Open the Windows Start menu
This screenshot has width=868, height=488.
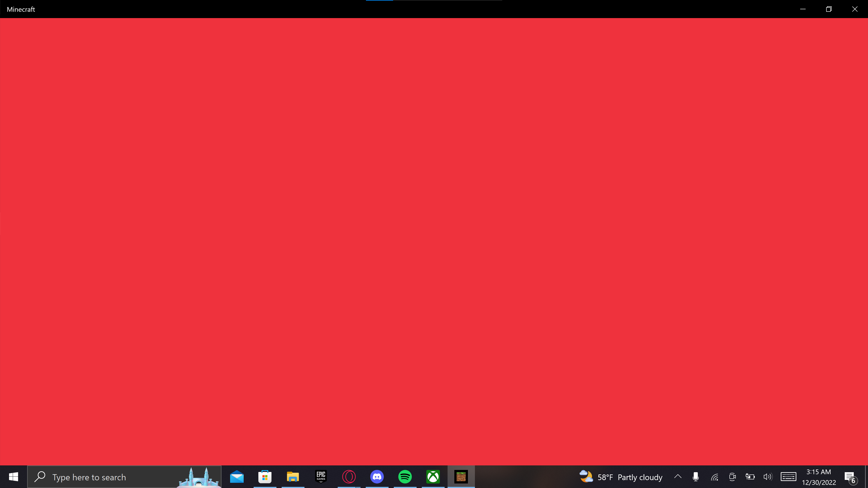click(x=14, y=477)
